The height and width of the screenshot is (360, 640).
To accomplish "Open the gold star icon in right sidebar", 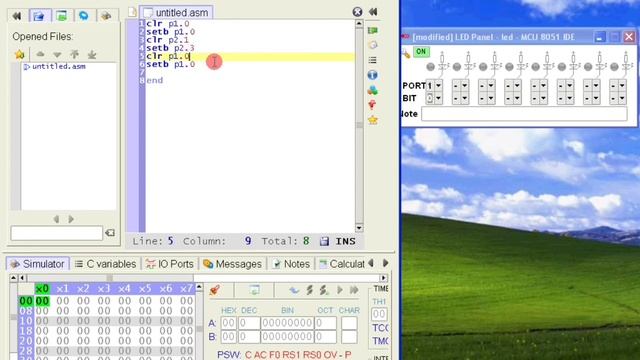I will (x=373, y=120).
